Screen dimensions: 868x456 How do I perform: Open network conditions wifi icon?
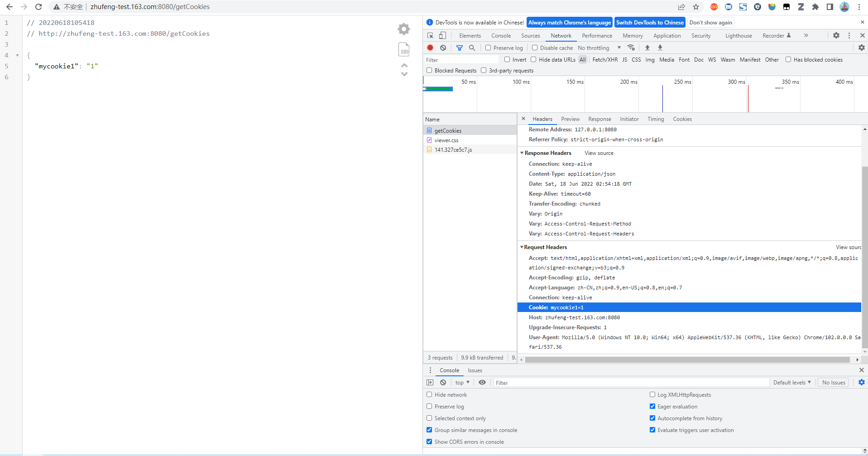click(631, 48)
